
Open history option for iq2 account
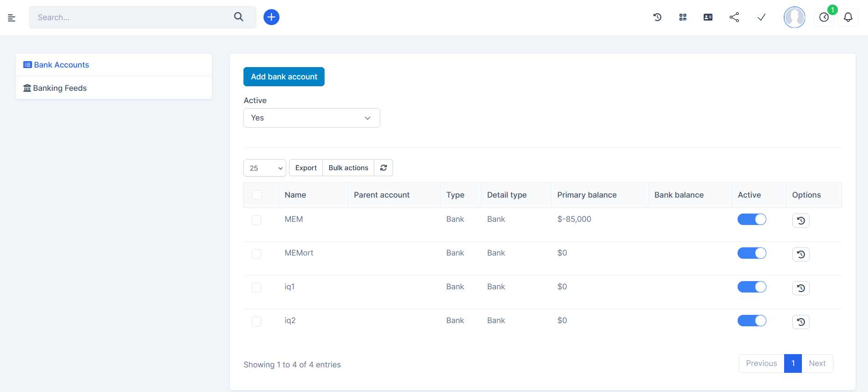(x=801, y=322)
